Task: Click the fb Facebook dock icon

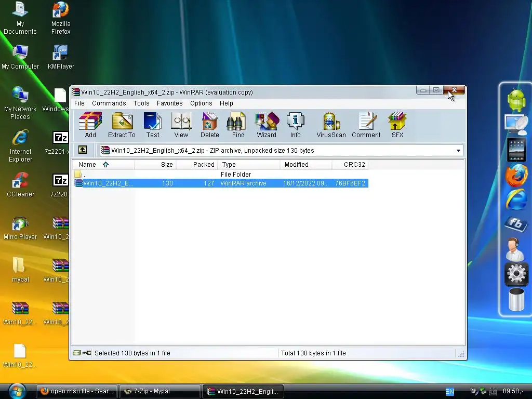Action: [x=516, y=223]
